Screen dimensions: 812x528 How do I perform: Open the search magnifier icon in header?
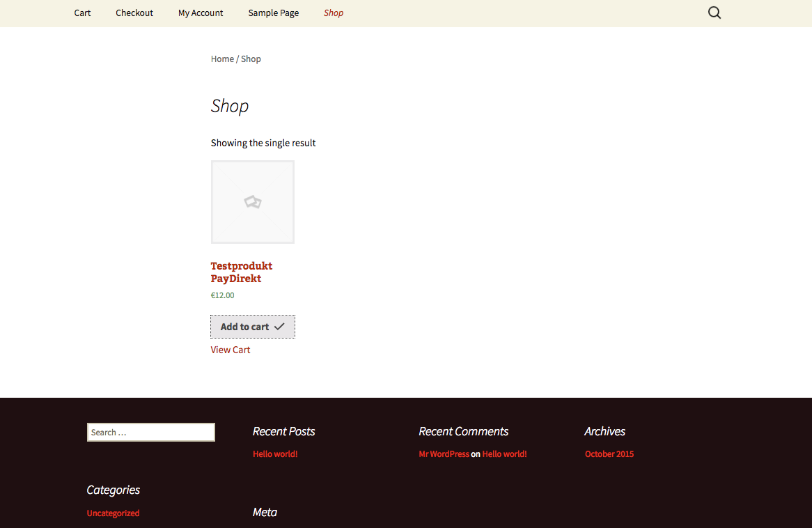[x=714, y=13]
